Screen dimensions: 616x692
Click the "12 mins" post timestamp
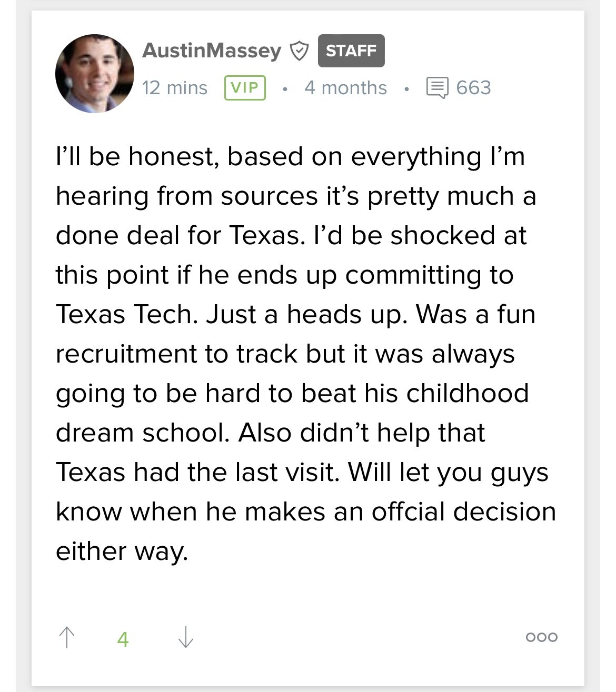[x=175, y=88]
